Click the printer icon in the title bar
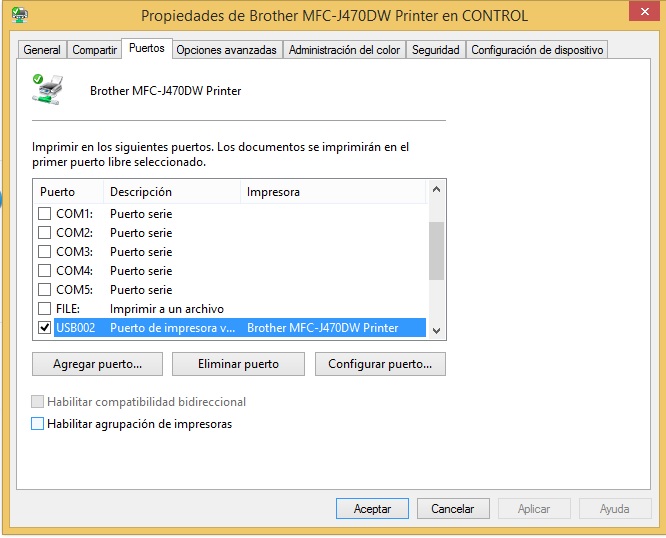666x538 pixels. 20,15
